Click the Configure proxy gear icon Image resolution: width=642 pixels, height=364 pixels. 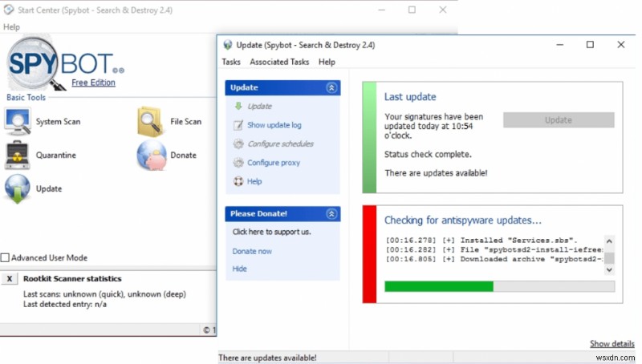[x=238, y=163]
